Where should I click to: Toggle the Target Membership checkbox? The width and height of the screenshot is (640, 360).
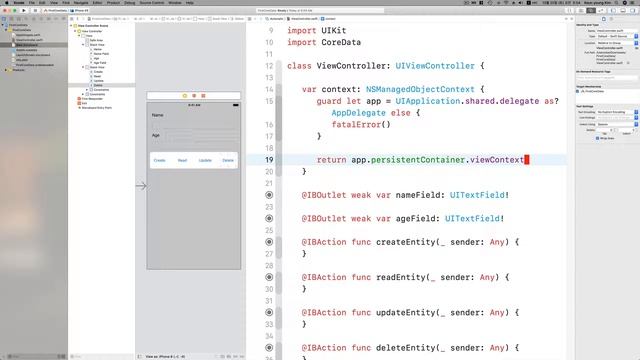click(x=578, y=91)
